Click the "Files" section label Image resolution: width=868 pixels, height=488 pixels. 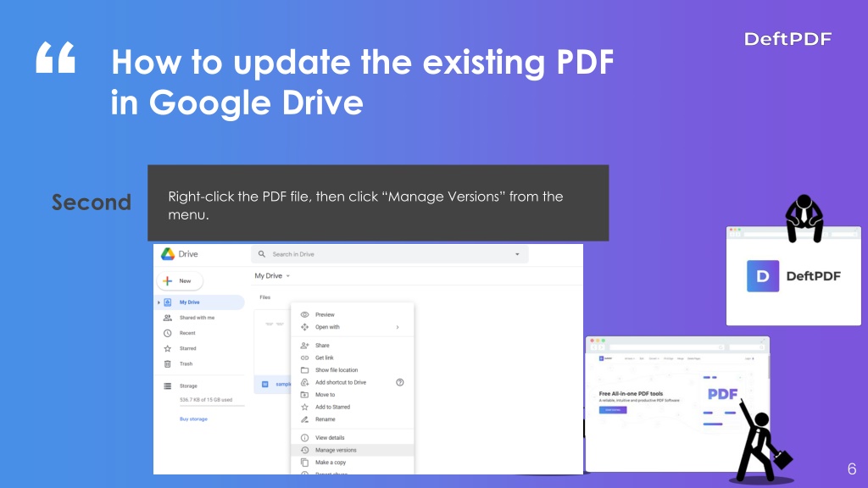pyautogui.click(x=265, y=297)
